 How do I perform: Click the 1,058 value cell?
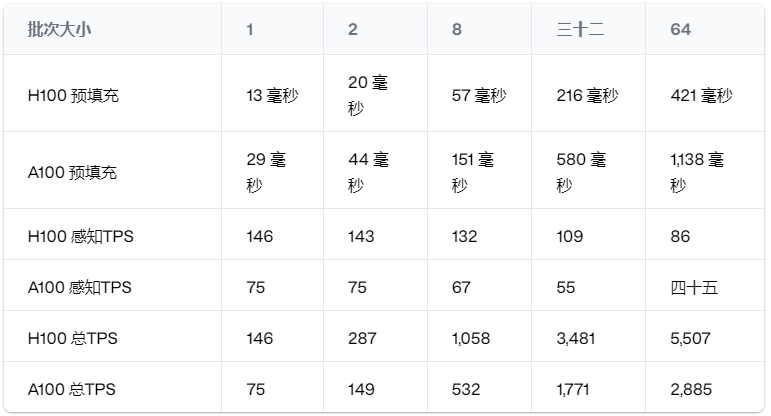click(x=472, y=338)
